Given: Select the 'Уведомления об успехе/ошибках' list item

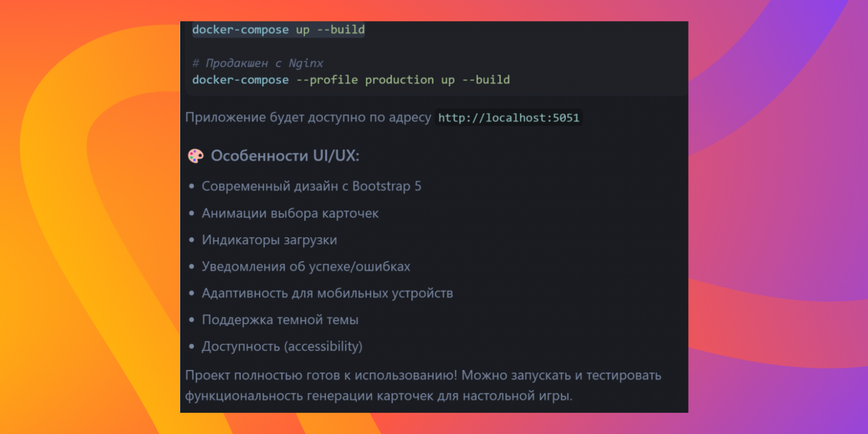Looking at the screenshot, I should pos(305,267).
